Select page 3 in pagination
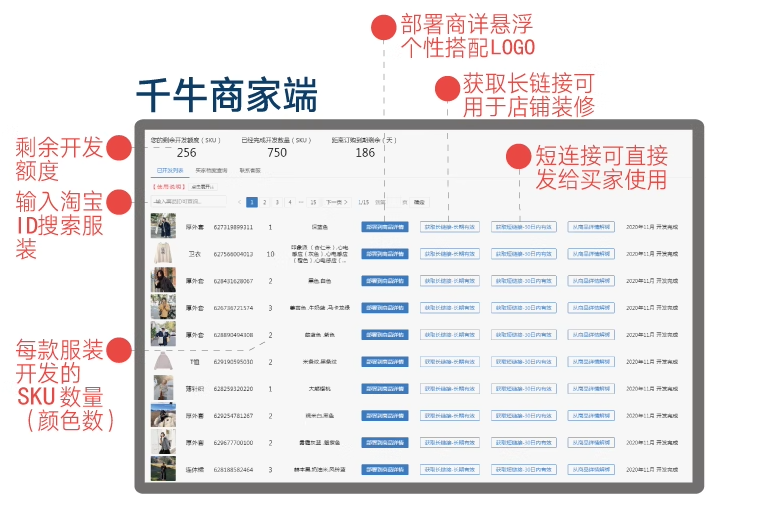This screenshot has height=525, width=775. point(277,202)
